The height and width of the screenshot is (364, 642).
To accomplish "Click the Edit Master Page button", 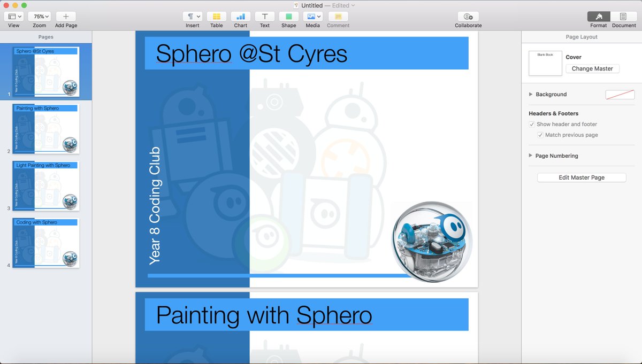I will tap(582, 177).
